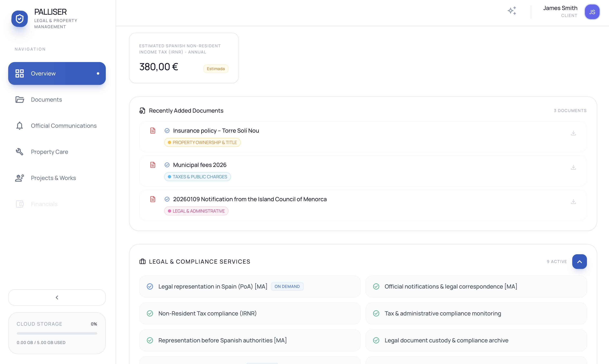Image resolution: width=609 pixels, height=364 pixels.
Task: Click the check icon for Non-Resident Tax compliance
Action: (150, 313)
